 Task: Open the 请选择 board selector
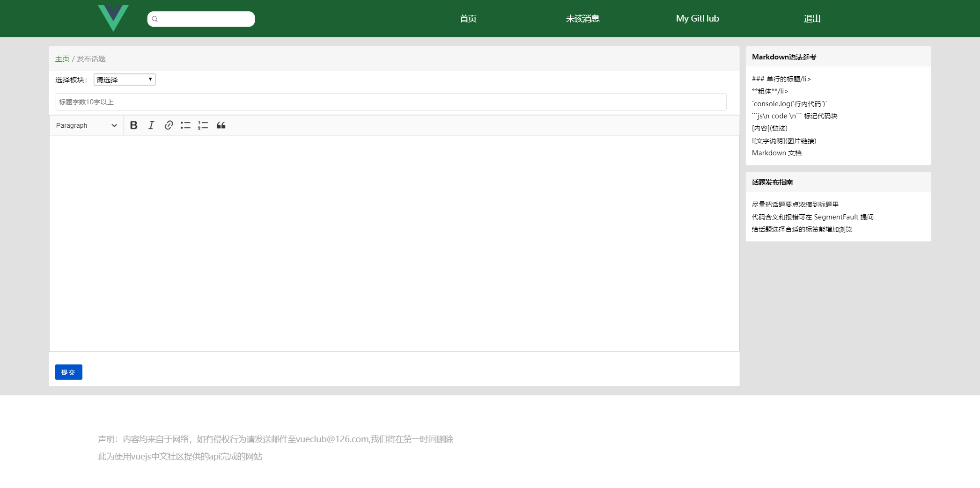tap(125, 80)
